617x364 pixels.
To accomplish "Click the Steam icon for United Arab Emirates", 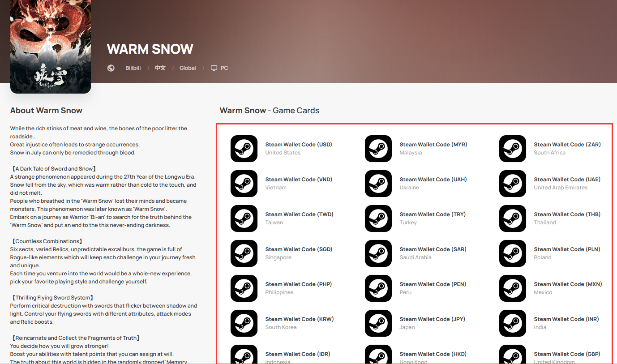I will click(513, 184).
